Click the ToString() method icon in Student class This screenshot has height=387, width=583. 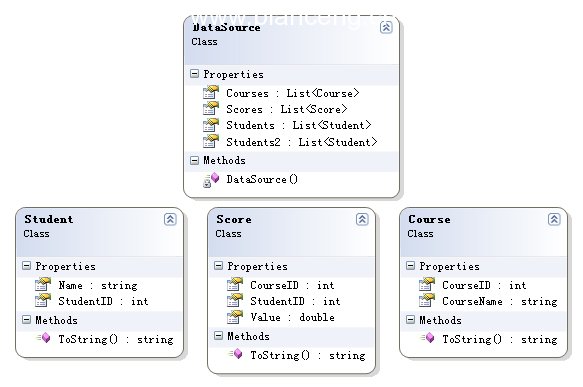pyautogui.click(x=44, y=338)
